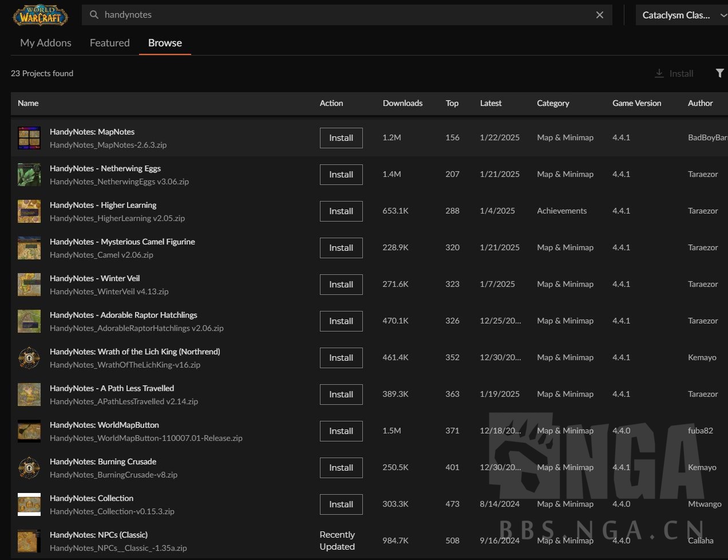Install HandyNotes - Higher Learning

[341, 211]
